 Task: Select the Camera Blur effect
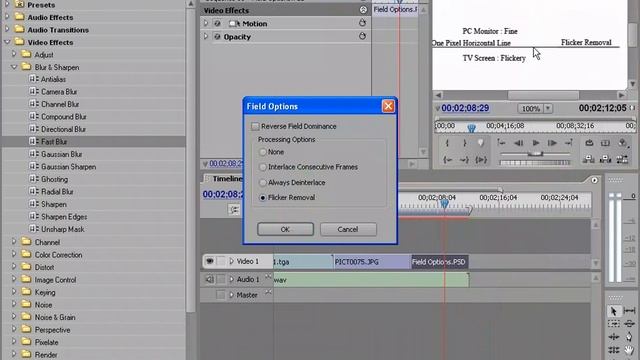[x=59, y=92]
